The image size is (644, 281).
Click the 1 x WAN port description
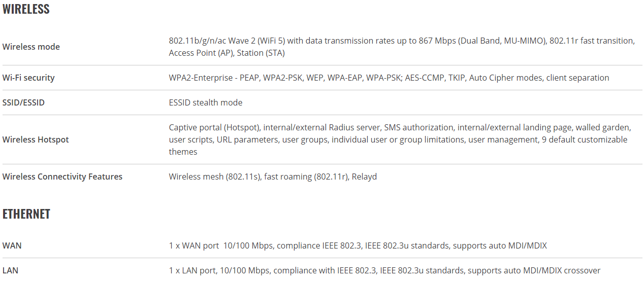358,245
